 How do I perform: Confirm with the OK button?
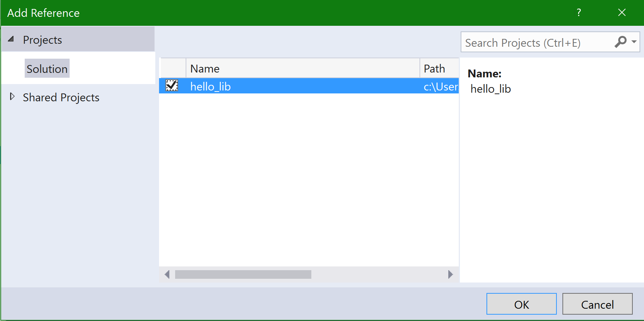coord(521,304)
